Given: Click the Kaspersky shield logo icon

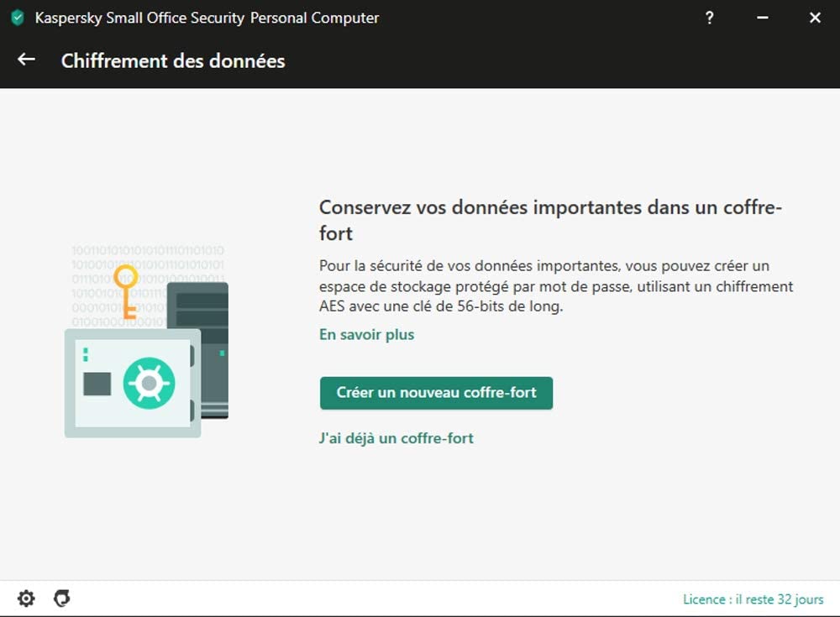Looking at the screenshot, I should [18, 18].
